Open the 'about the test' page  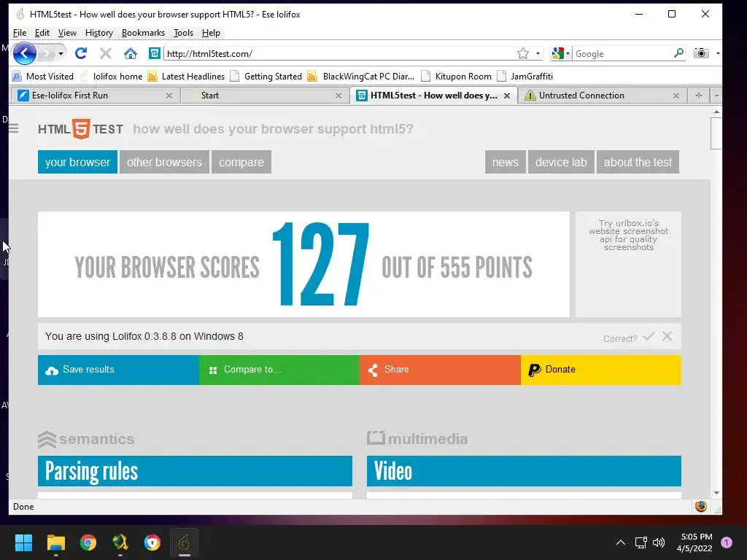coord(638,162)
